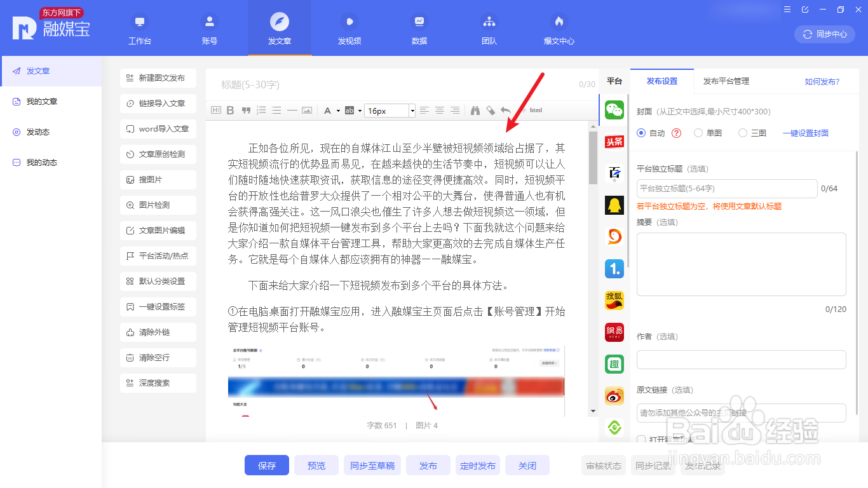Click 关闭 button at bottom

pyautogui.click(x=527, y=465)
